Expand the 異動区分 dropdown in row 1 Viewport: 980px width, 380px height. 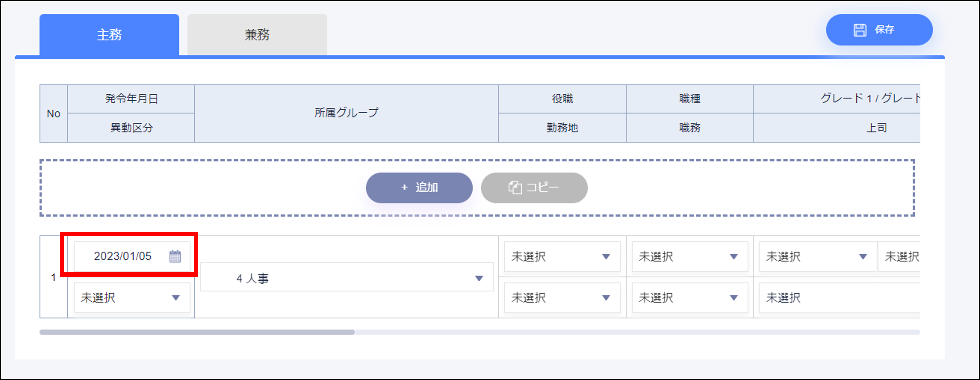click(132, 297)
